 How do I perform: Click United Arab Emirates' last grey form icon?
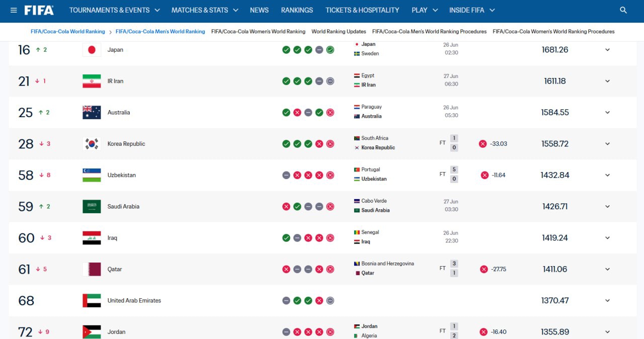[x=330, y=301]
